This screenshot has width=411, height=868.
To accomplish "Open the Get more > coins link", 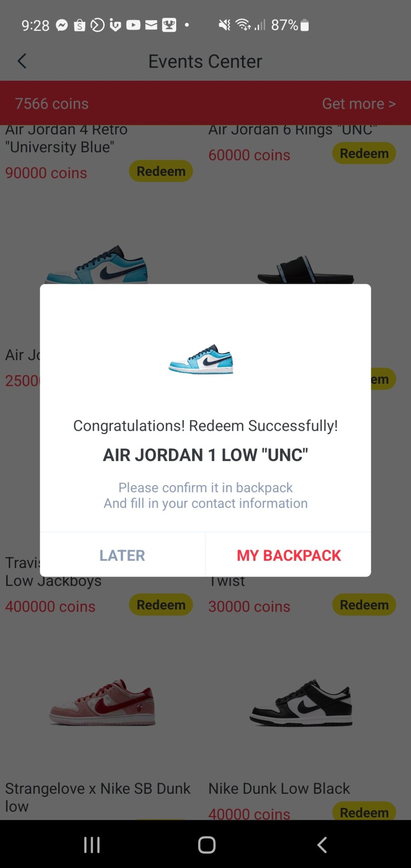I will pos(359,104).
